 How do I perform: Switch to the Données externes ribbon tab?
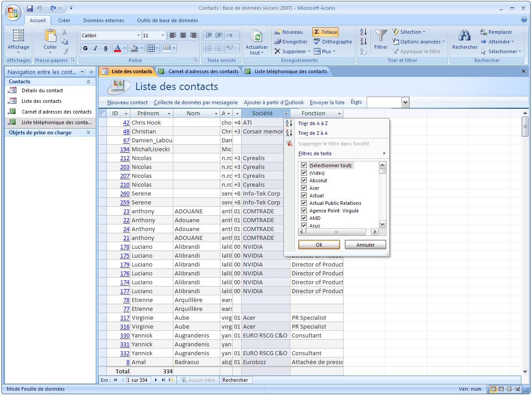tap(104, 20)
